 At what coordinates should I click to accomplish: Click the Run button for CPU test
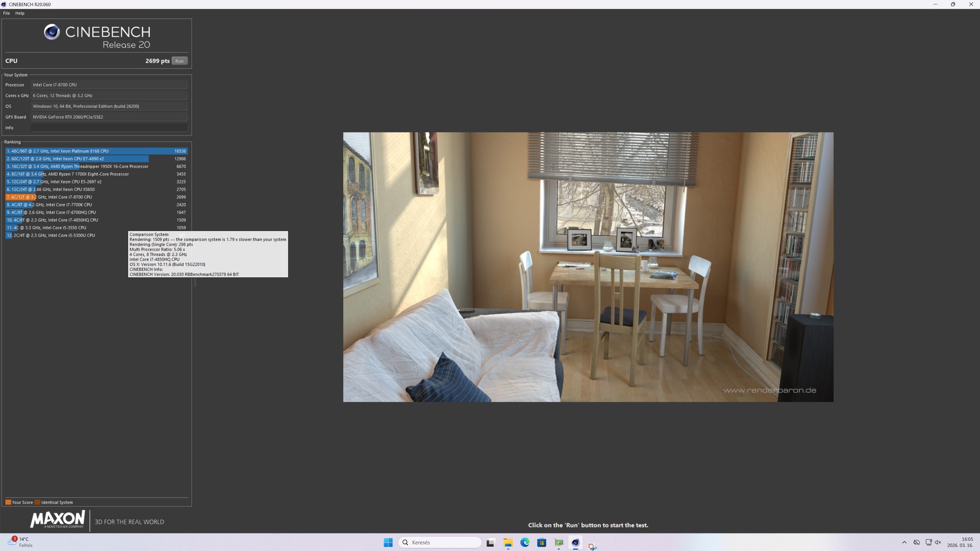pyautogui.click(x=179, y=61)
